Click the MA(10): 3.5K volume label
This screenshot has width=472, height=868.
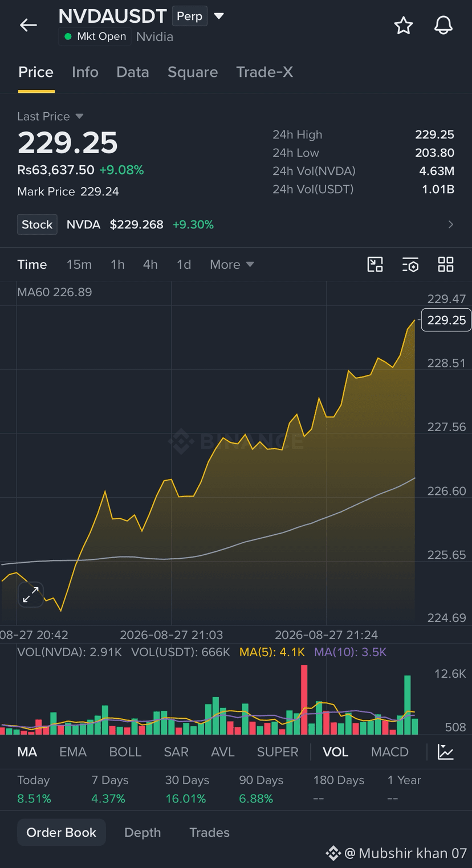pyautogui.click(x=351, y=652)
